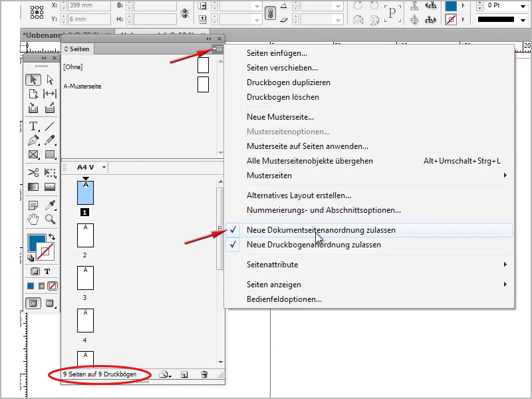Toggle 'Neue Druckbogenanordnung zulassen' checkmark
The height and width of the screenshot is (399, 532).
coord(233,245)
